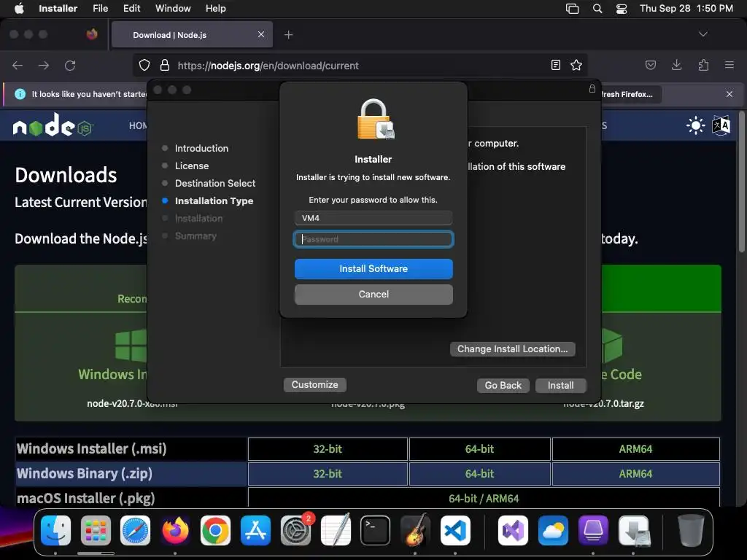747x560 pixels.
Task: Launch Terminal from the Dock
Action: (x=376, y=531)
